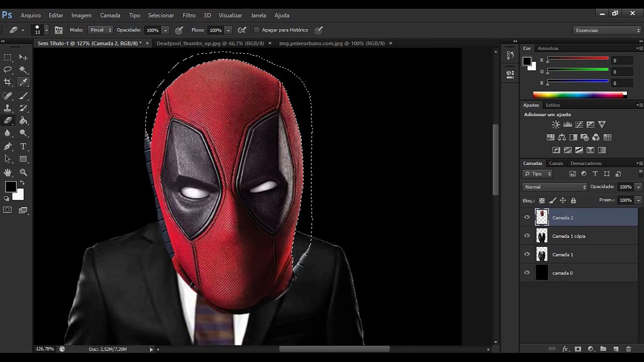644x362 pixels.
Task: Select the Clone Stamp tool
Action: pyautogui.click(x=8, y=108)
